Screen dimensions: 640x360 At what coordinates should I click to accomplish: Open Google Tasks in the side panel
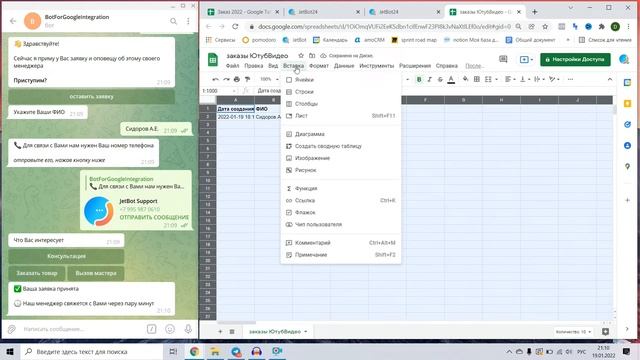point(627,124)
